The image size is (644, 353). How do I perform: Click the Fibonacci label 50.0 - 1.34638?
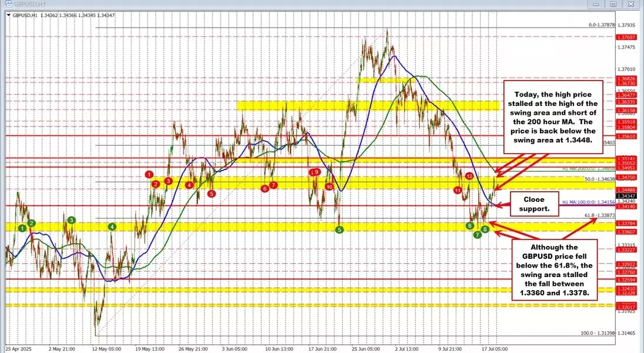pyautogui.click(x=600, y=179)
